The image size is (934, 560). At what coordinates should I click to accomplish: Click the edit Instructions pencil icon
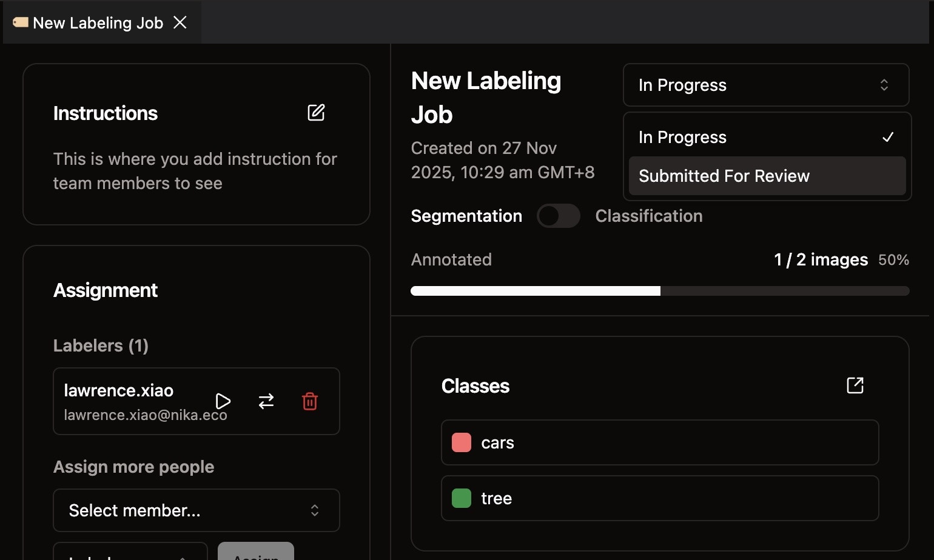pos(316,113)
